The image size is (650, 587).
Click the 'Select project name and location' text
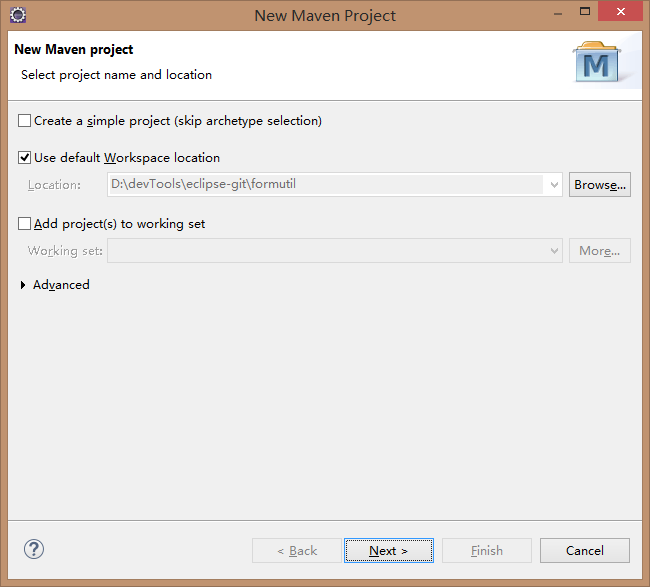point(116,75)
